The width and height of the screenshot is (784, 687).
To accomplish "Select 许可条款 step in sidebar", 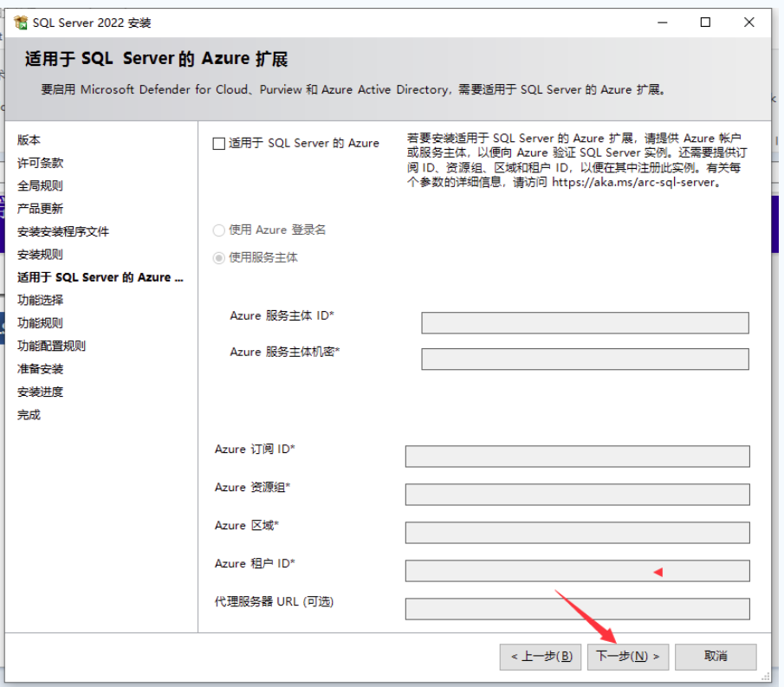I will click(x=41, y=163).
